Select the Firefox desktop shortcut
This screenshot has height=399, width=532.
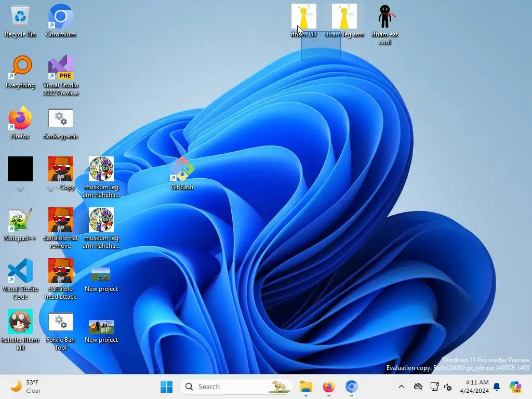tap(20, 123)
